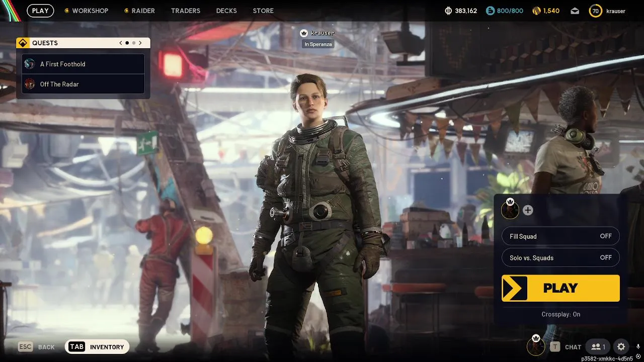Click the icon for A First Foothold quest
This screenshot has height=362, width=644.
point(30,64)
